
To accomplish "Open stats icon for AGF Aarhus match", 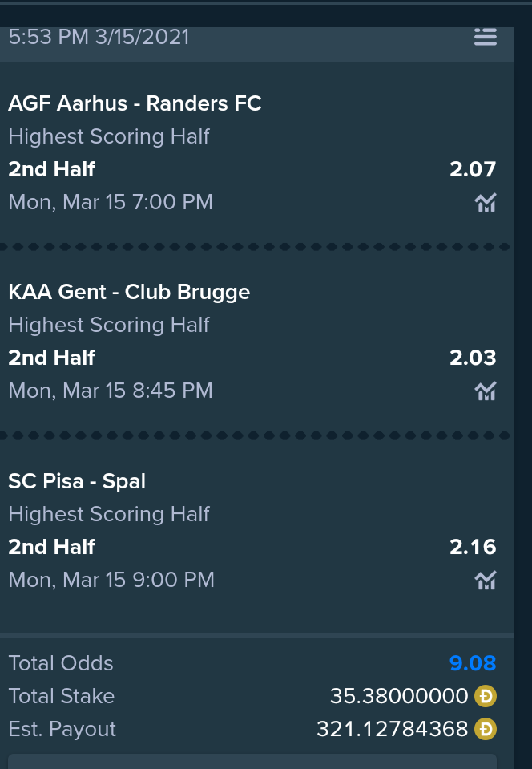I will click(486, 203).
